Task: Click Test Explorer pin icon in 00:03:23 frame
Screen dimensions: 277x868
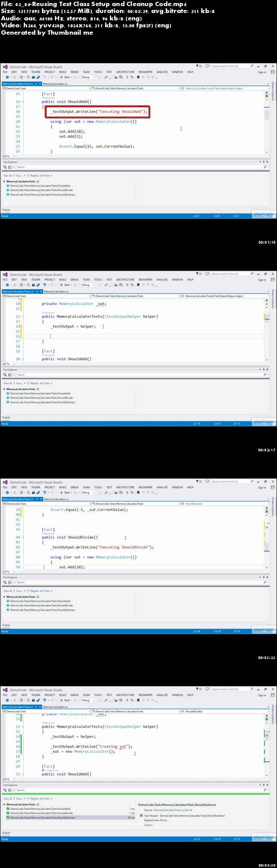Action: pyautogui.click(x=264, y=578)
